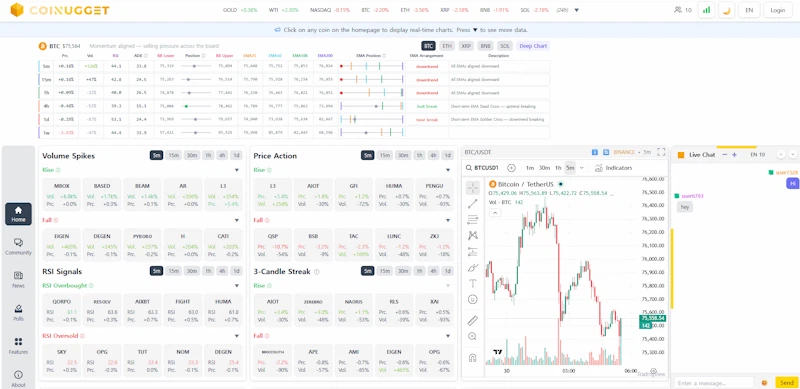Expand ticker data with the header arrow
Screen dimensions: 800x389
pos(577,10)
